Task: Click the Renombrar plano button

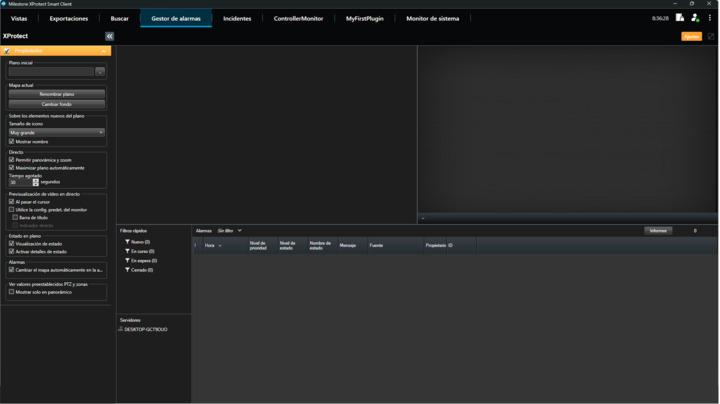Action: pyautogui.click(x=57, y=94)
